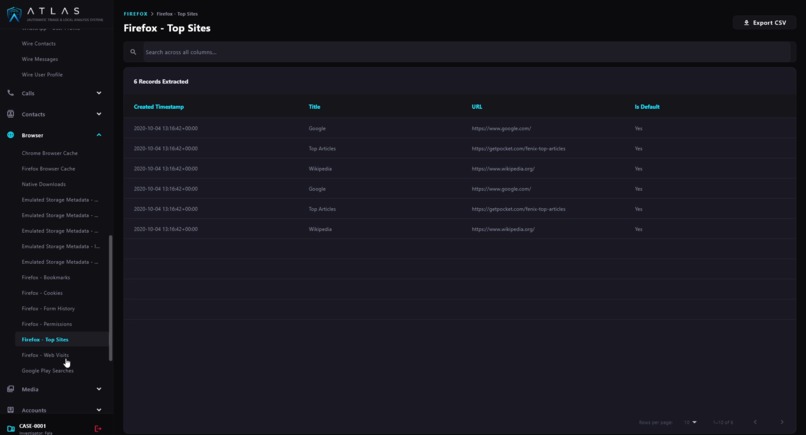Expand the Contacts section chevron
Screen dimensions: 806x435
[99, 114]
